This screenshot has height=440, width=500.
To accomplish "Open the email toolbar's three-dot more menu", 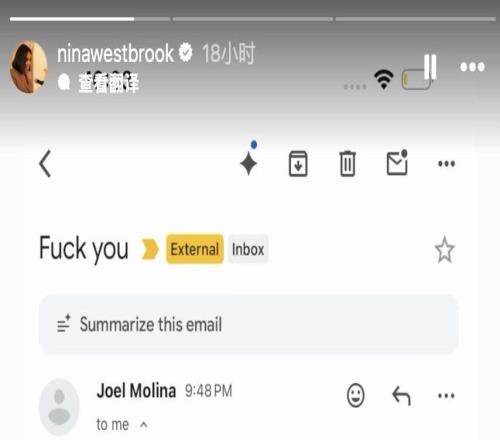I will click(446, 164).
